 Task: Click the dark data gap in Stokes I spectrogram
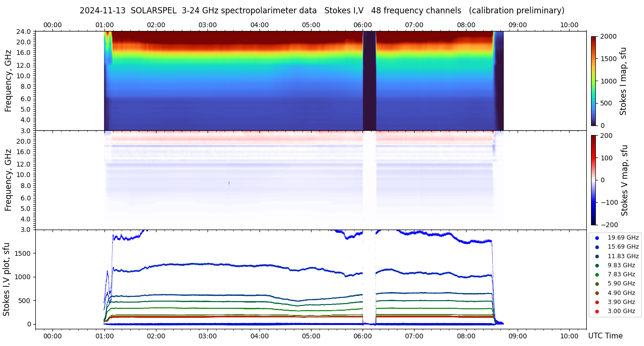coord(369,81)
